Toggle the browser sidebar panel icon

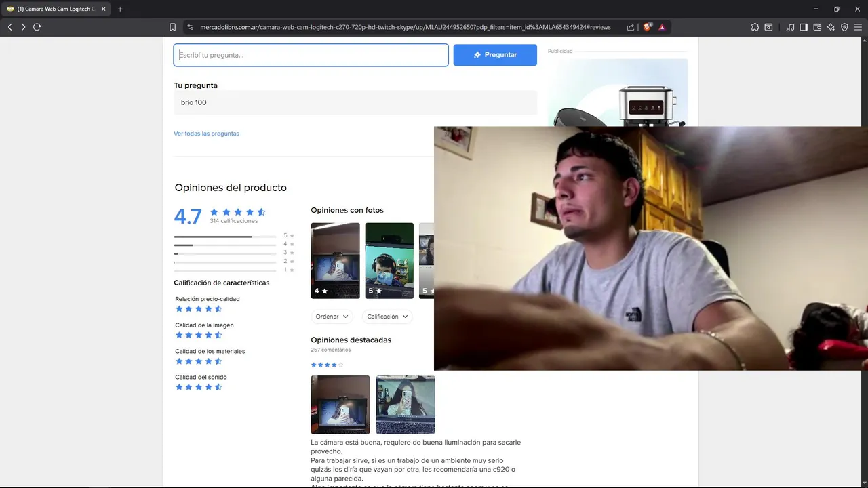pos(804,27)
